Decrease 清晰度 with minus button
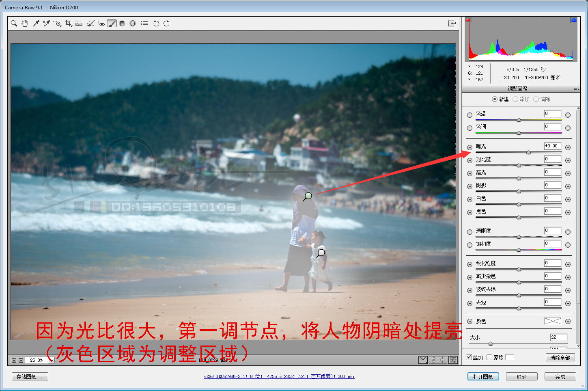The height and width of the screenshot is (391, 588). (x=470, y=232)
